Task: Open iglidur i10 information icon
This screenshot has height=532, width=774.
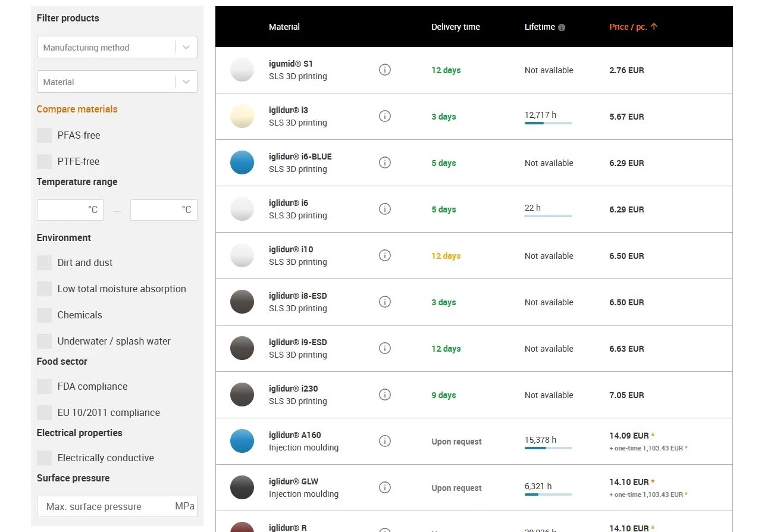Action: 385,256
